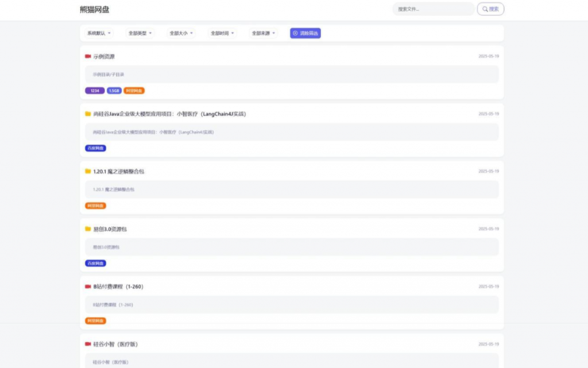
Task: Expand the 全部类型 filter dropdown
Action: pyautogui.click(x=140, y=33)
